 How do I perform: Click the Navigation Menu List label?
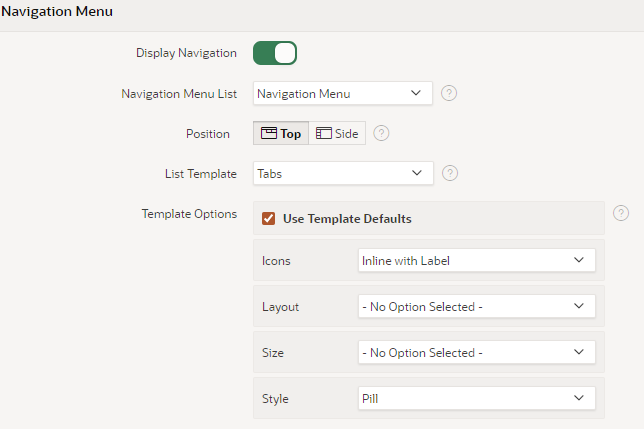[179, 93]
